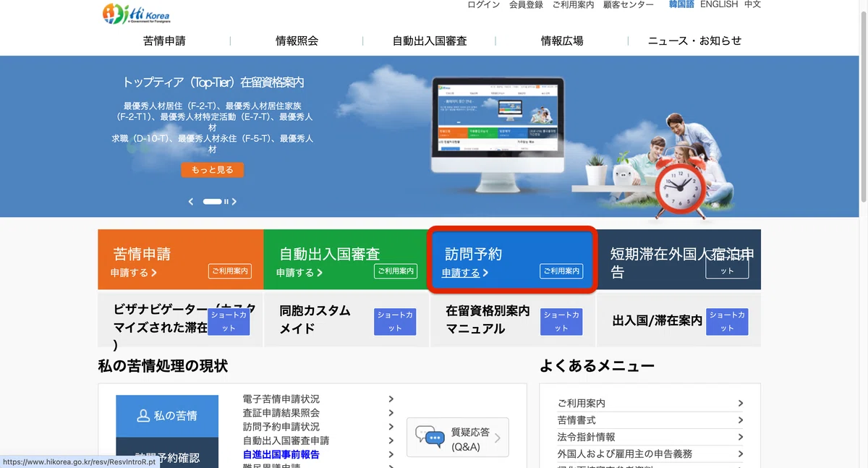Open 自動出入国審査 main menu

(x=430, y=41)
